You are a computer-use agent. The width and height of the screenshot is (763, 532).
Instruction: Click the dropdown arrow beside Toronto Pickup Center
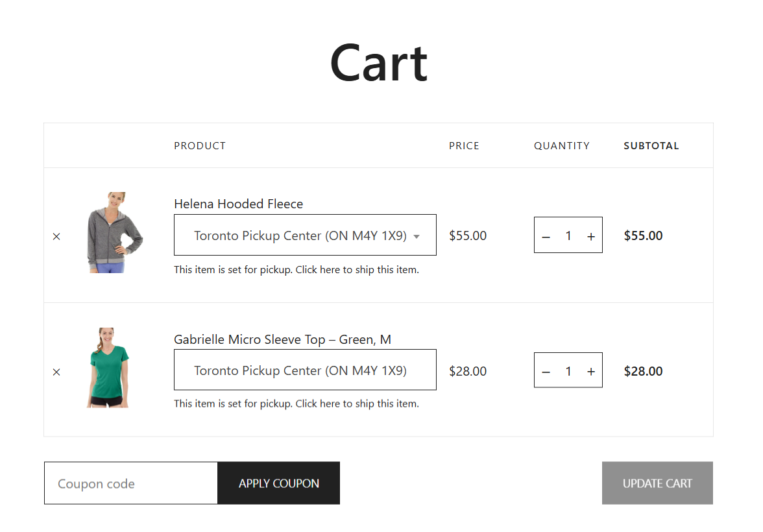[417, 235]
